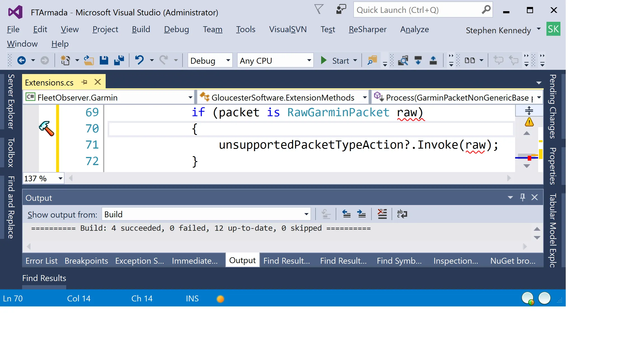Screen dimensions: 644x362
Task: Click the notifications flag icon in title bar
Action: coord(319,9)
